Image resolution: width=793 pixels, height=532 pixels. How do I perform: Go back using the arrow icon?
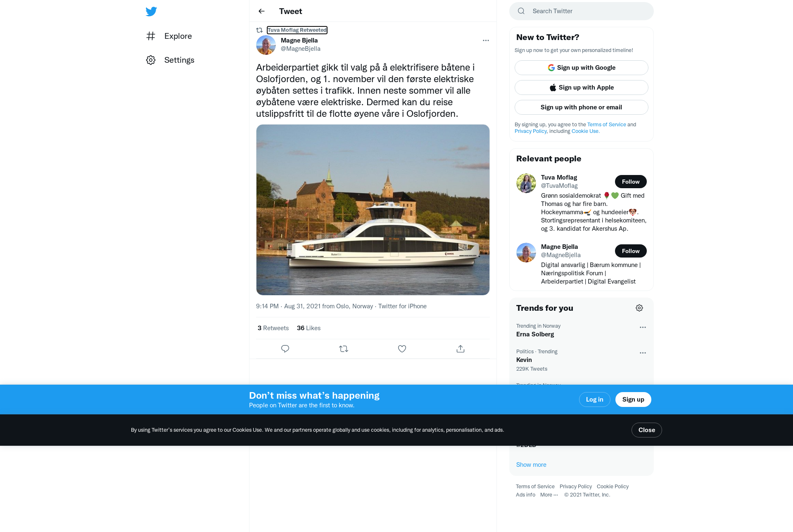pos(261,11)
